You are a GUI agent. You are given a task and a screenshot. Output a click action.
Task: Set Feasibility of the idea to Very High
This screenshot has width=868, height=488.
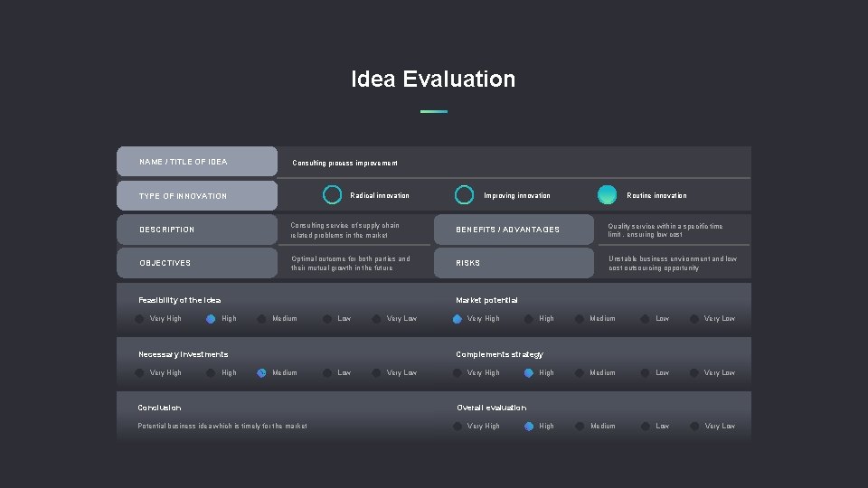[x=139, y=318]
